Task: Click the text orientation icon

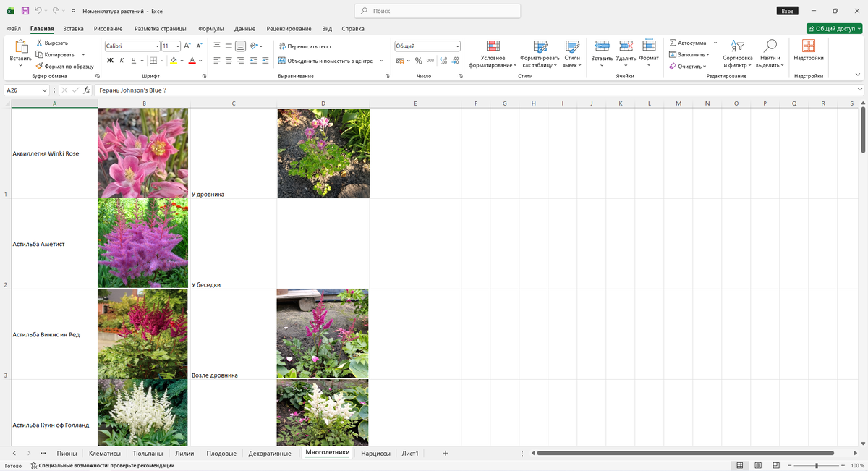Action: point(254,46)
